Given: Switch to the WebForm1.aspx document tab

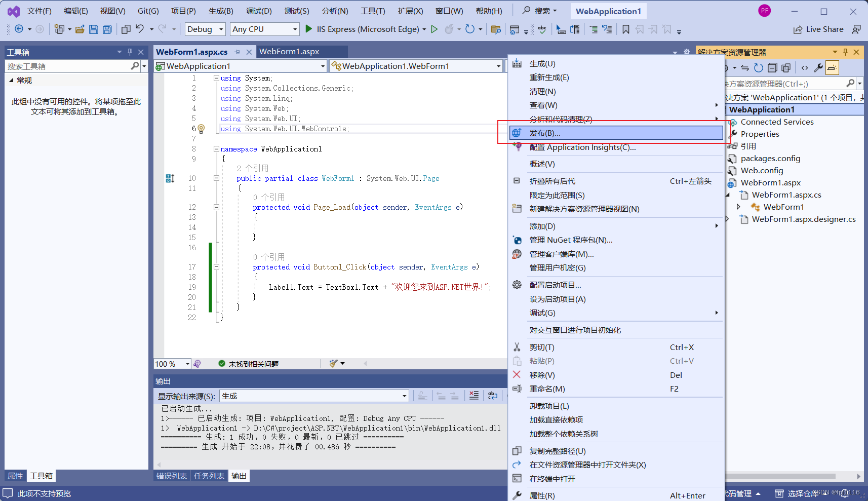Looking at the screenshot, I should (289, 52).
